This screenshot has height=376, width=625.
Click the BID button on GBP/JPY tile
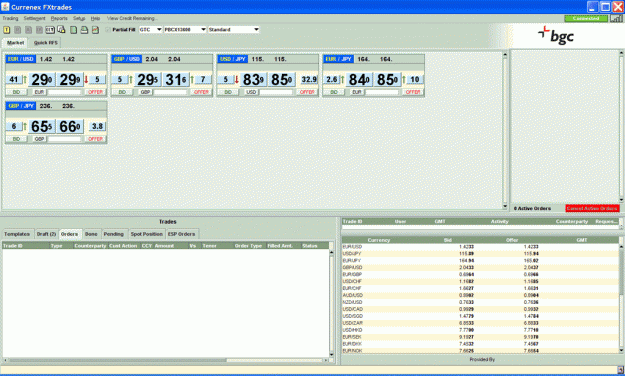coord(16,139)
